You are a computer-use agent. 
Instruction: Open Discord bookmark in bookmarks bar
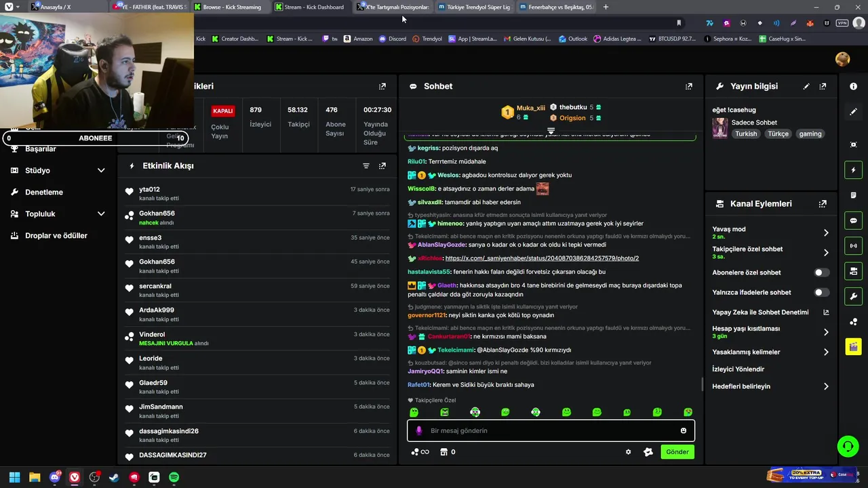click(392, 39)
